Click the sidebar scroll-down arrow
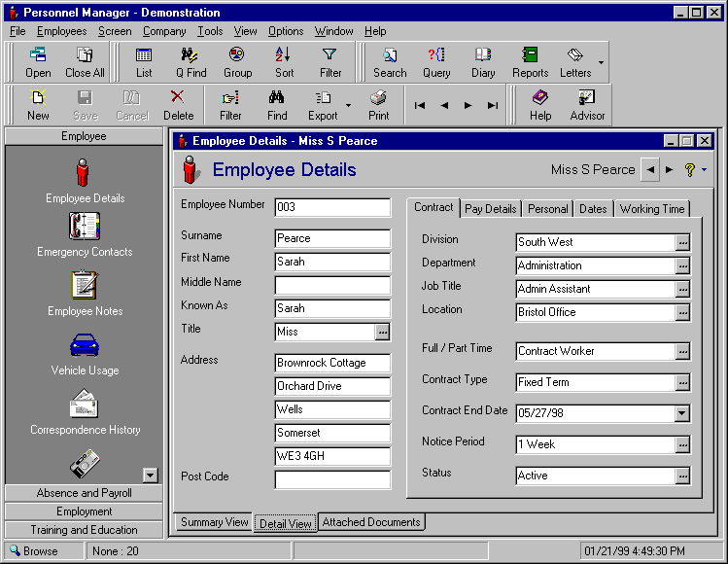The image size is (728, 564). tap(150, 475)
